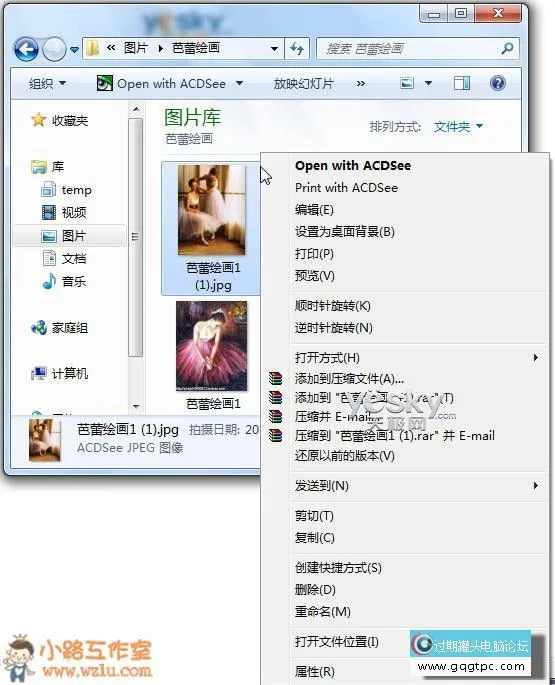Click 图片 in the address bar path

click(x=135, y=48)
